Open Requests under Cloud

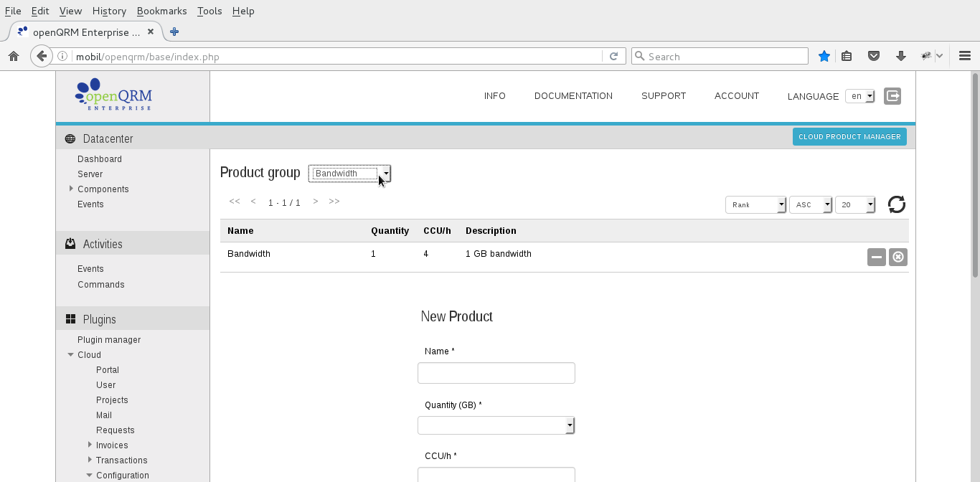tap(116, 430)
